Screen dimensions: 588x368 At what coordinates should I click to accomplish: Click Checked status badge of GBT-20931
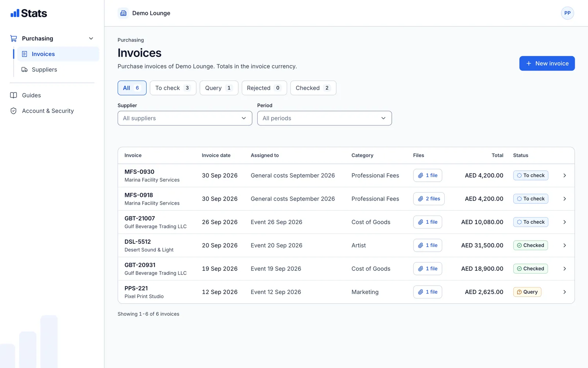530,269
